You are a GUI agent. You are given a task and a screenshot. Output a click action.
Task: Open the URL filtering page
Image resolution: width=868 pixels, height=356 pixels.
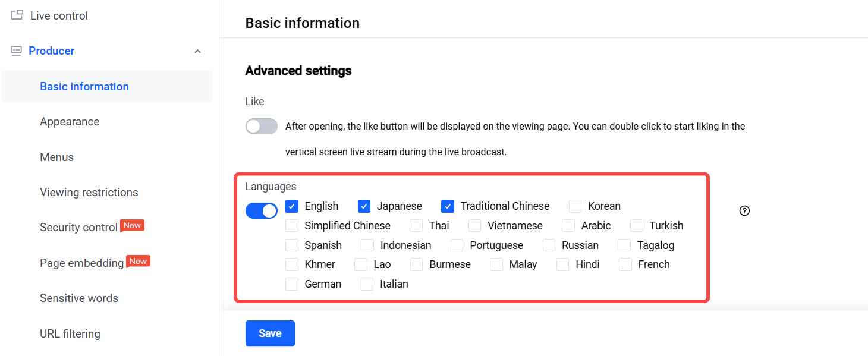pos(70,334)
